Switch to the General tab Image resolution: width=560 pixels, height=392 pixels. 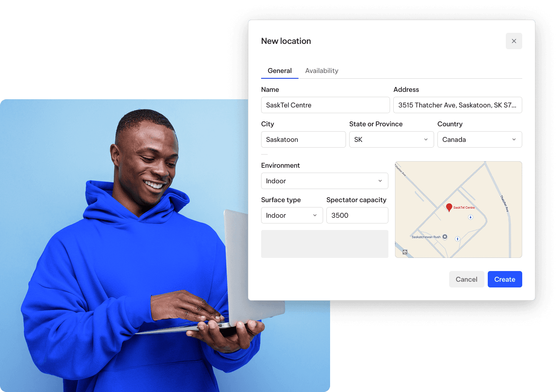(280, 71)
